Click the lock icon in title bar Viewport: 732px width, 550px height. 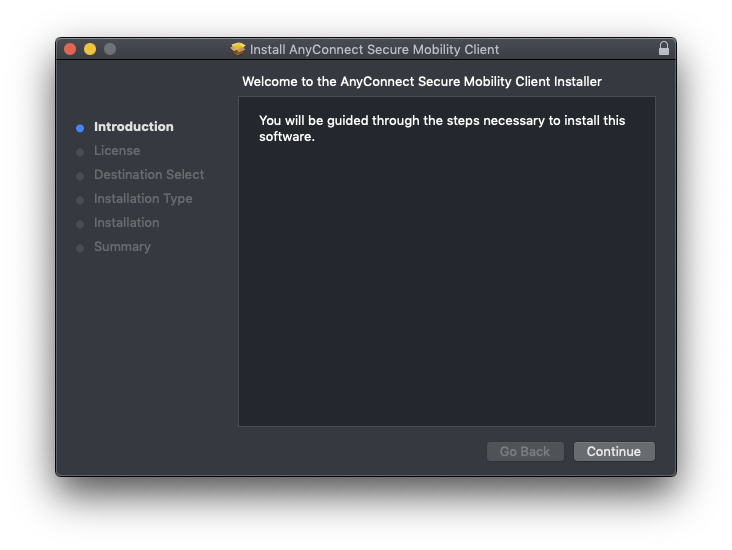663,48
